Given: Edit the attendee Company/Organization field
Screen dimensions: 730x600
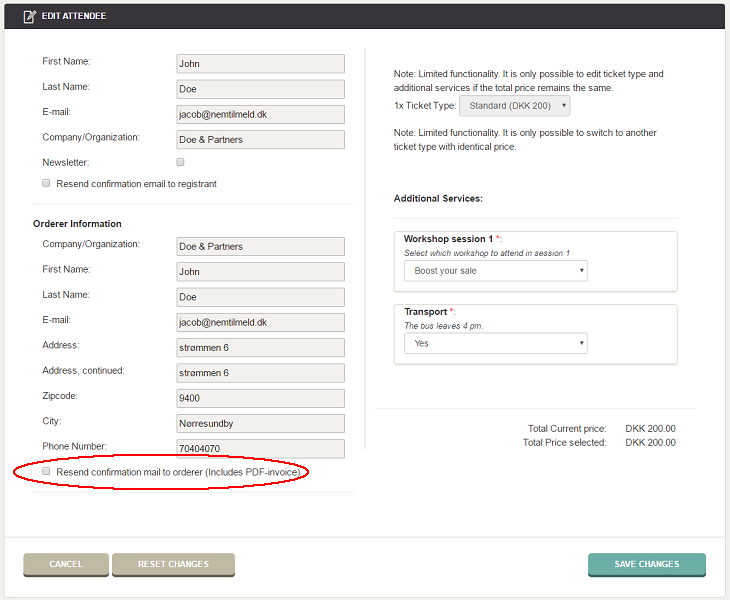Looking at the screenshot, I should tap(261, 140).
